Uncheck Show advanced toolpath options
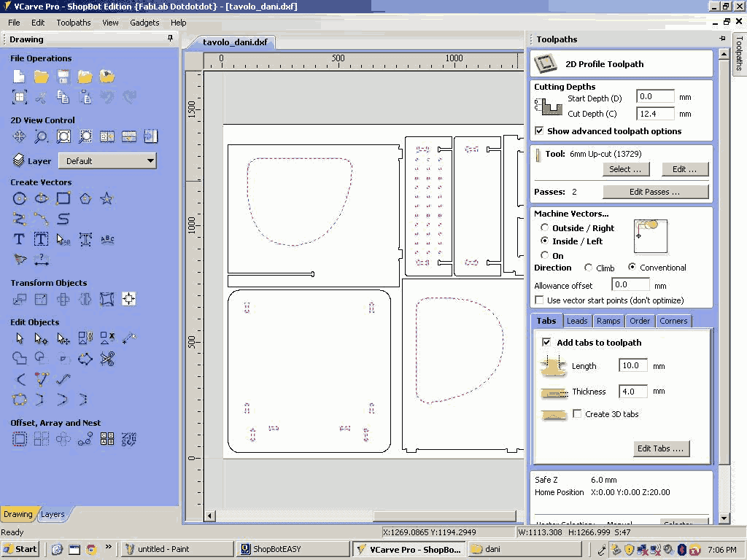 click(539, 131)
